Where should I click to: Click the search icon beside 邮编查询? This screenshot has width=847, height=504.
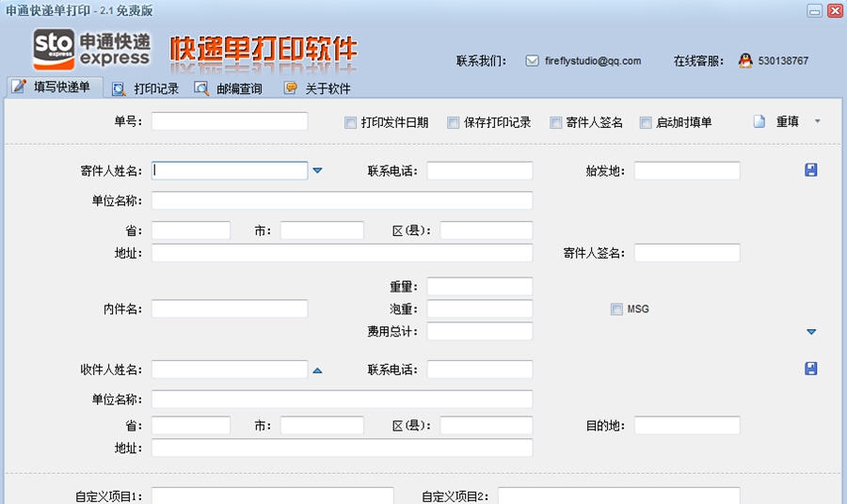coord(201,88)
